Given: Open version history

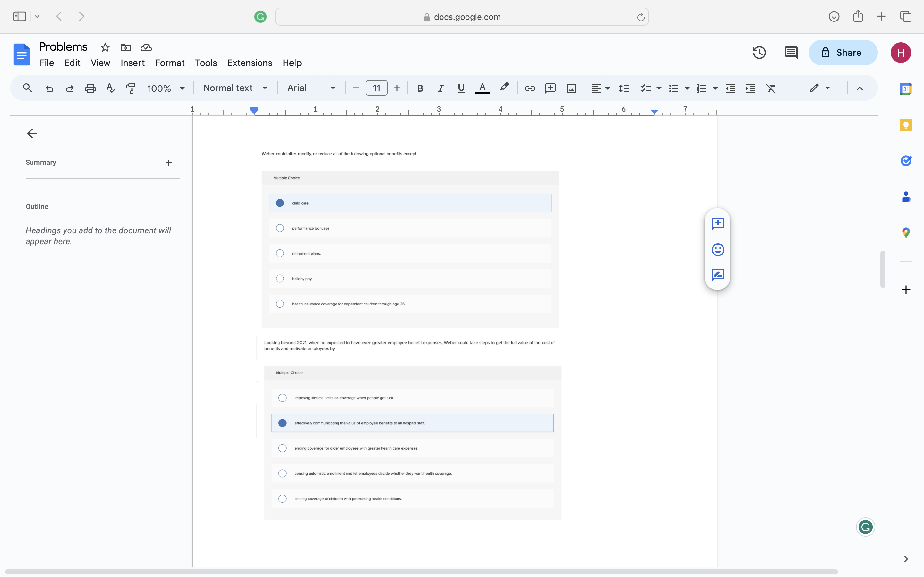Looking at the screenshot, I should coord(759,53).
